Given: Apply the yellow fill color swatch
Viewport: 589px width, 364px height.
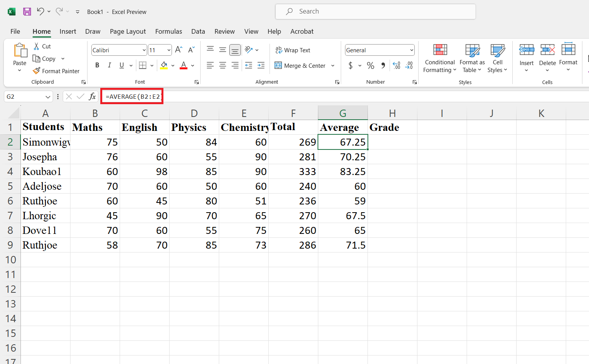Looking at the screenshot, I should (x=164, y=65).
